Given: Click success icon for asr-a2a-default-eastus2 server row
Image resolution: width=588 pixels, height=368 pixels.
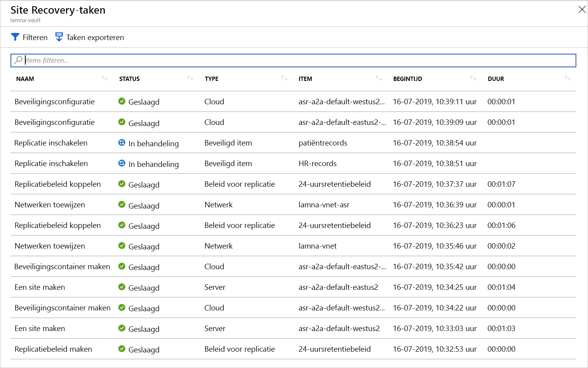Looking at the screenshot, I should (x=122, y=287).
